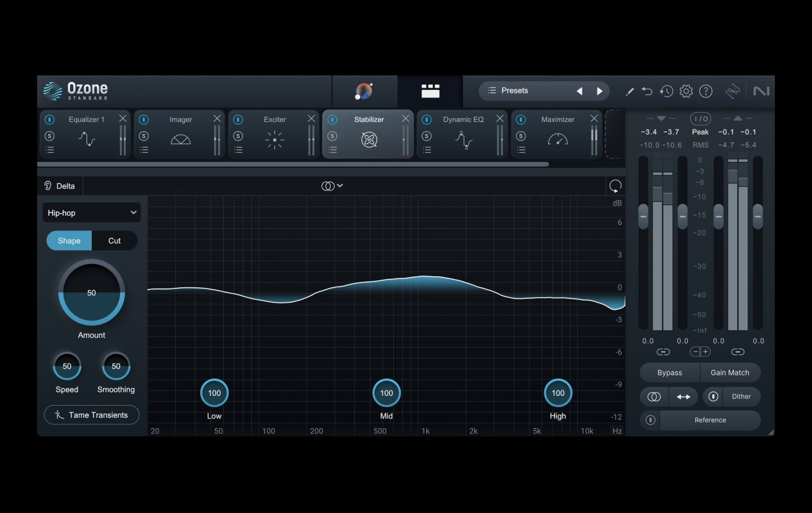Link the input gain faders

tap(663, 352)
